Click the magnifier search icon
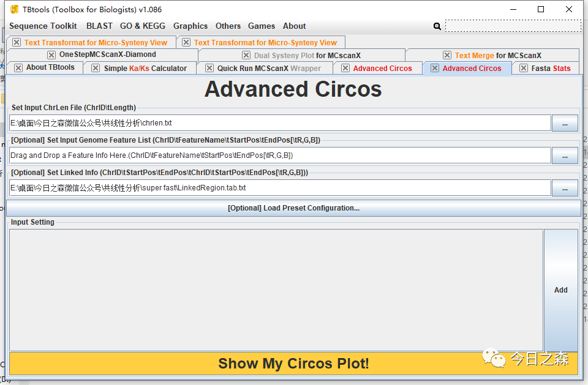 point(437,26)
